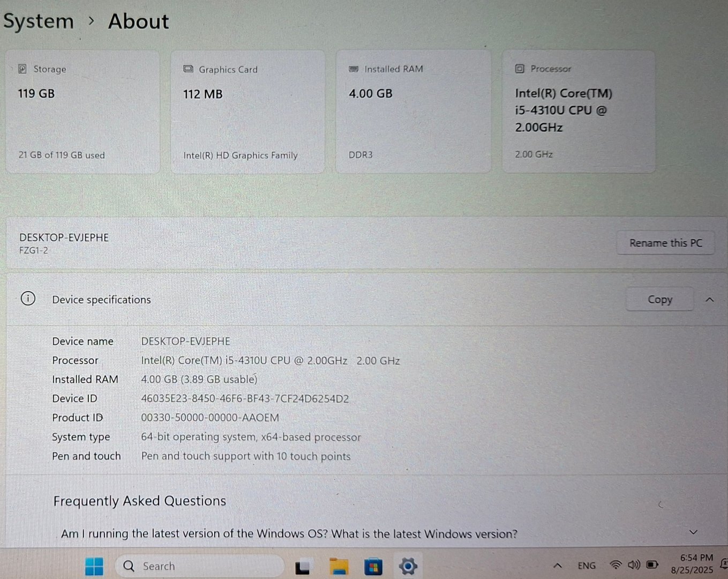
Task: Open the Windows Start menu
Action: point(94,566)
